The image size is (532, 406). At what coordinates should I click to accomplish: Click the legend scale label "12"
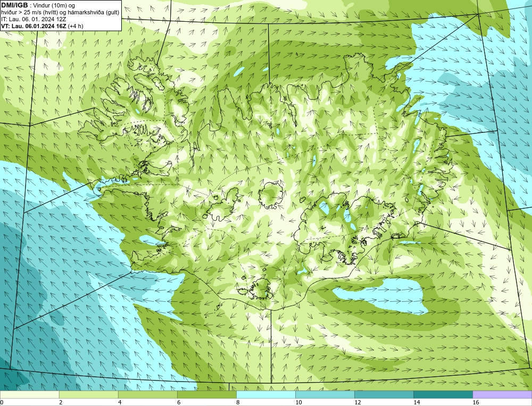click(x=358, y=402)
